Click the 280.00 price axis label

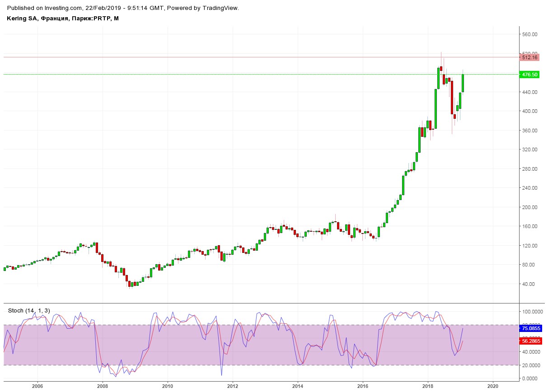pos(529,169)
